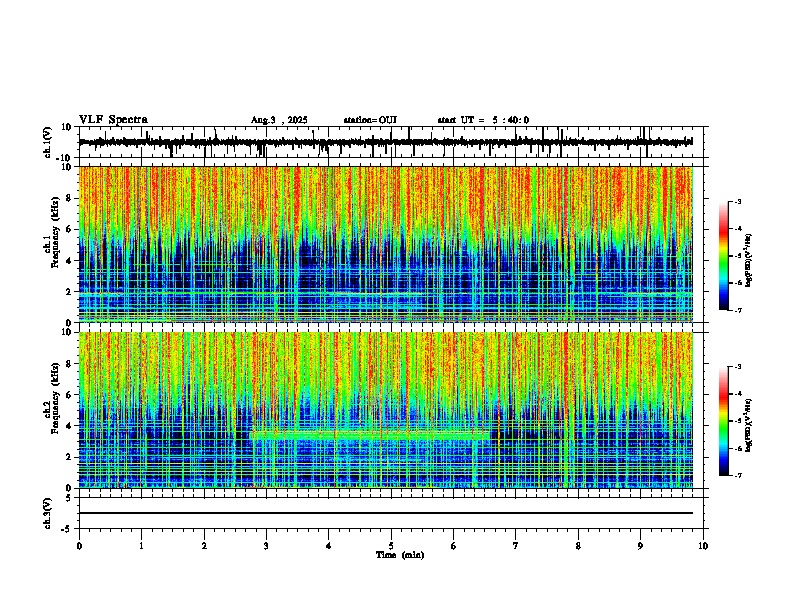This screenshot has height=612, width=792.
Task: Click the green horizontal emission band in ch.2 spectrogram
Action: (x=370, y=435)
